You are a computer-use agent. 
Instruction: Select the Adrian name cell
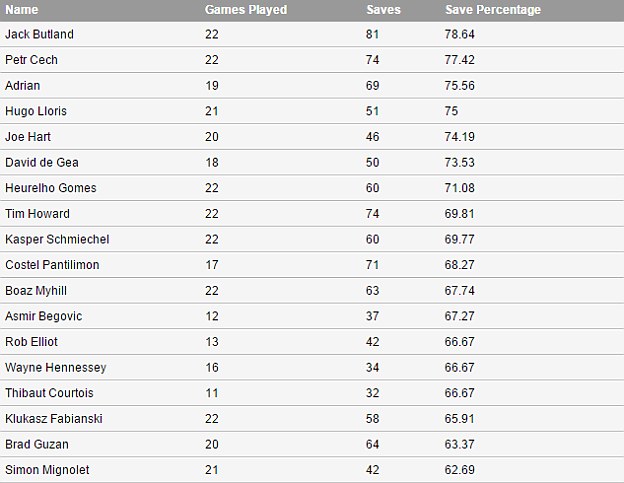(x=23, y=86)
